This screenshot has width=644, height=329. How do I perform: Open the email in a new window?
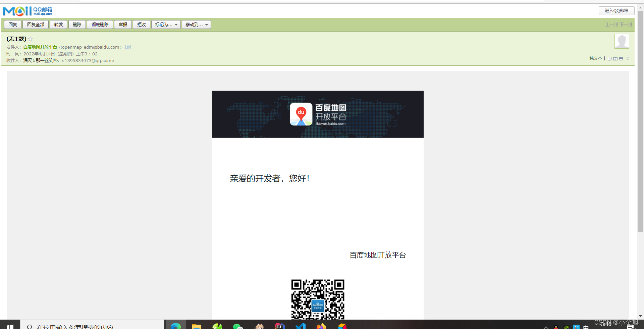point(609,58)
